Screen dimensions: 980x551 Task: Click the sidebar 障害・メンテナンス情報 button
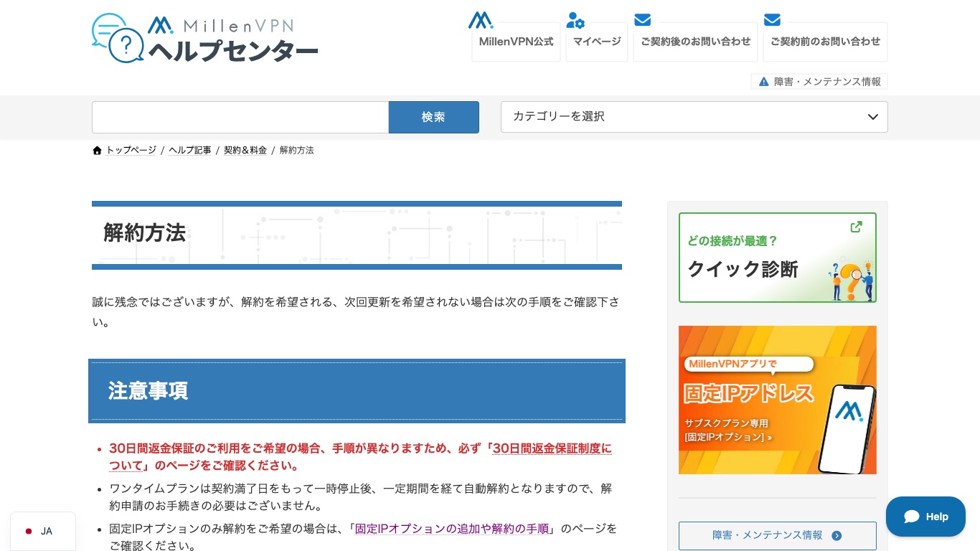(x=778, y=535)
